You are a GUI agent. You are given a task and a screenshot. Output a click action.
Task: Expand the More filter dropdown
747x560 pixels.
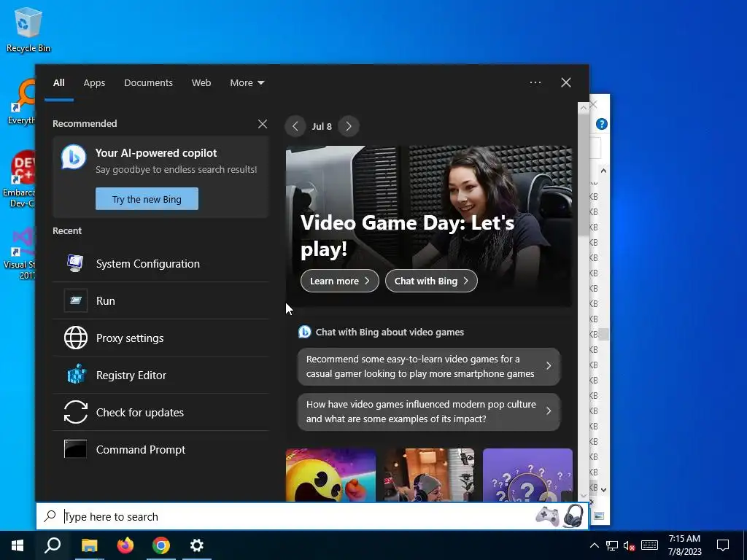click(247, 82)
